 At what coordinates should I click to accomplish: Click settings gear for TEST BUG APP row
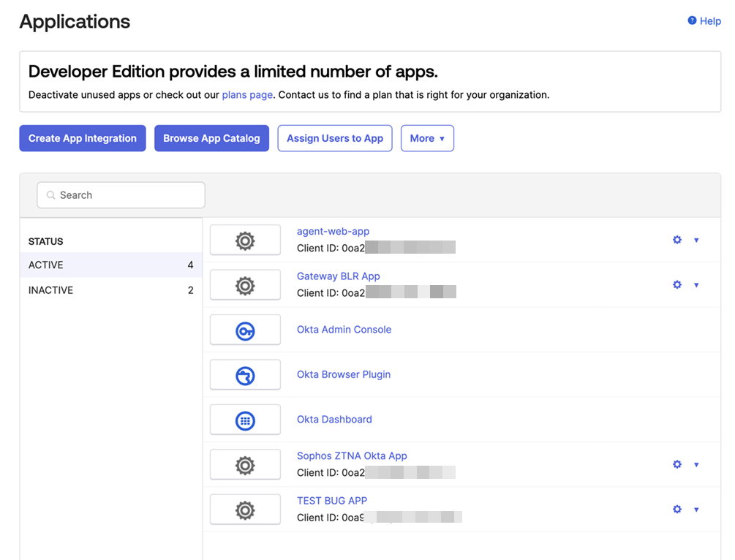pos(677,509)
